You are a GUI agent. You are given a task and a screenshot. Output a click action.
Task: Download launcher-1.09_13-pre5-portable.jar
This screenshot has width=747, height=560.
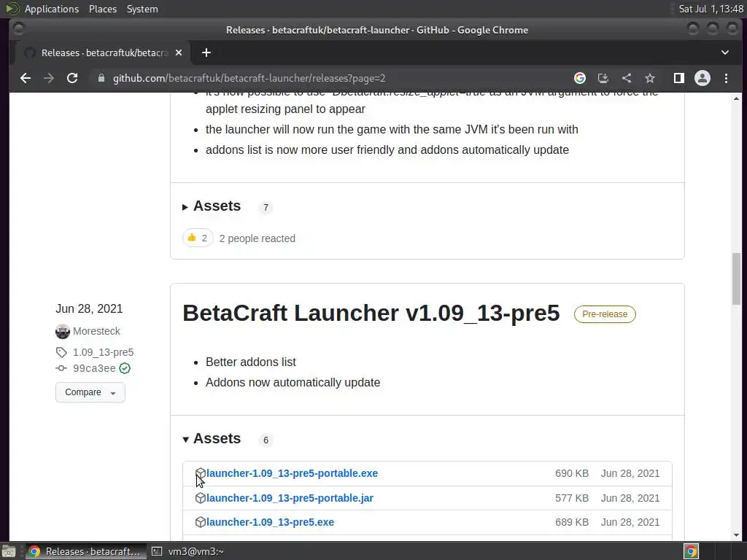point(290,498)
